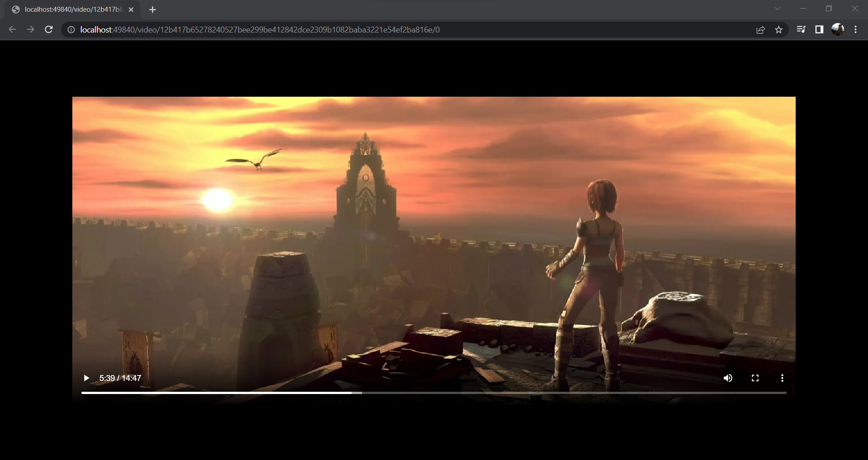This screenshot has height=460, width=868.
Task: Open Chrome's three-dot menu
Action: pyautogui.click(x=855, y=30)
